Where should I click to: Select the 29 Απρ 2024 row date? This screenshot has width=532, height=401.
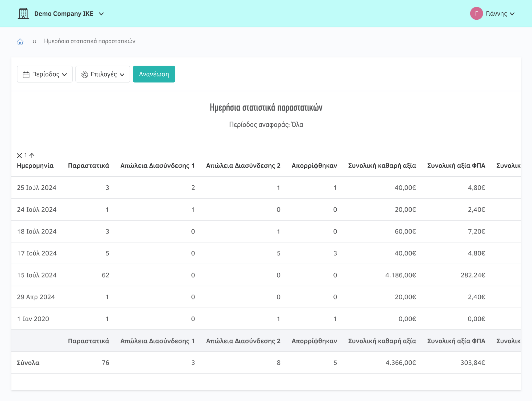coord(36,297)
